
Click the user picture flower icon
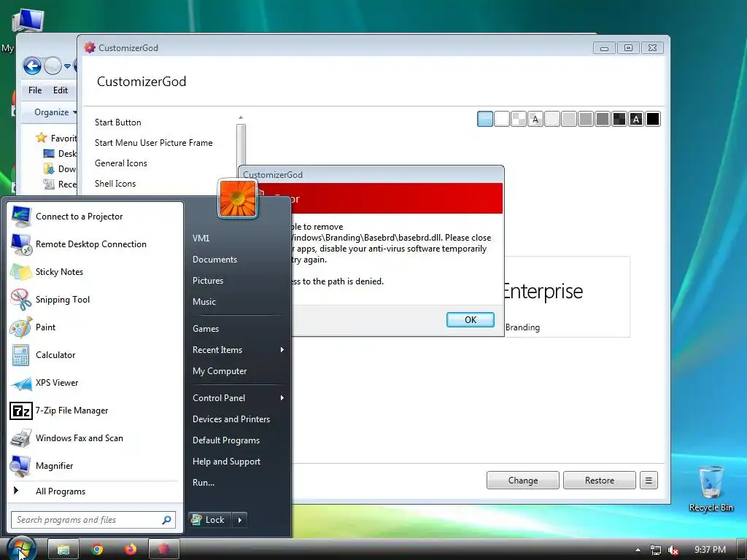[x=238, y=198]
